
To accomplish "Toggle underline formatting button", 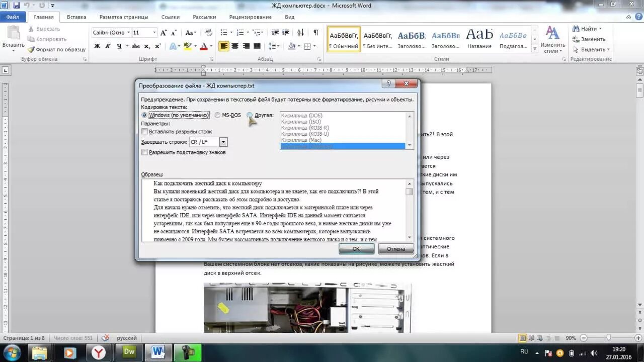I will point(119,46).
